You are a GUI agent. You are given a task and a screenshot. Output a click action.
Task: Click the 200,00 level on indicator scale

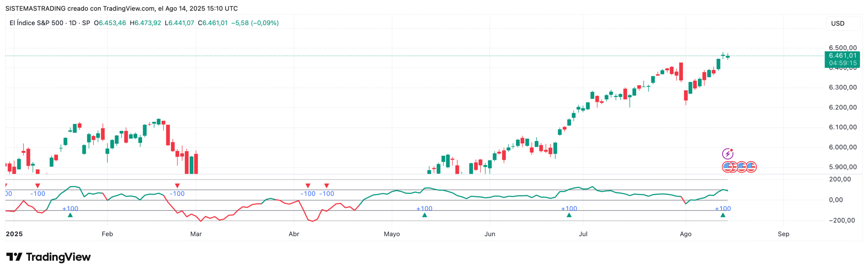(x=840, y=179)
